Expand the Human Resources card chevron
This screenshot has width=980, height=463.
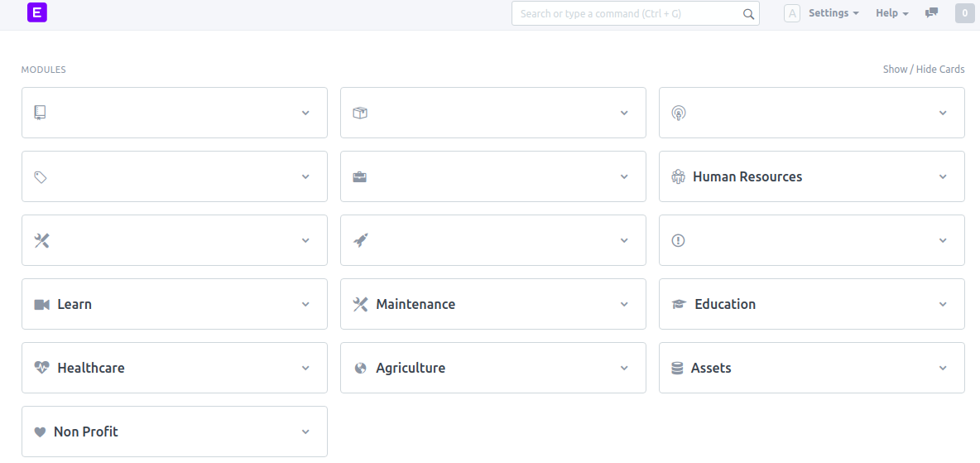tap(943, 176)
